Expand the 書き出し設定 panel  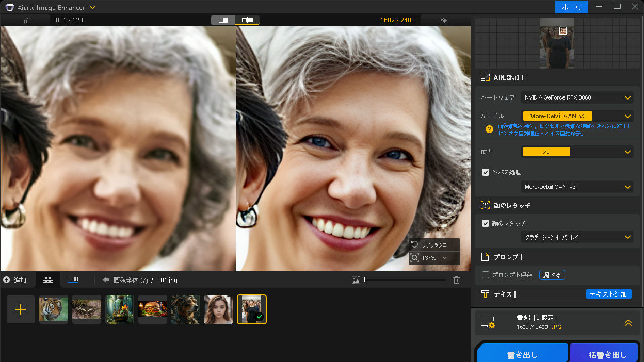coord(628,323)
